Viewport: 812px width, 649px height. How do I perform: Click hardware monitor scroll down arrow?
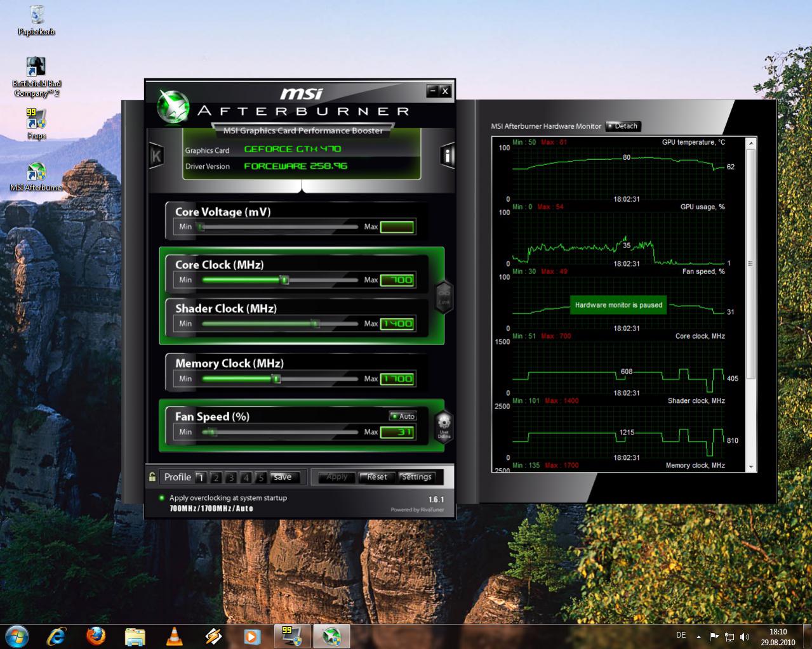[752, 467]
